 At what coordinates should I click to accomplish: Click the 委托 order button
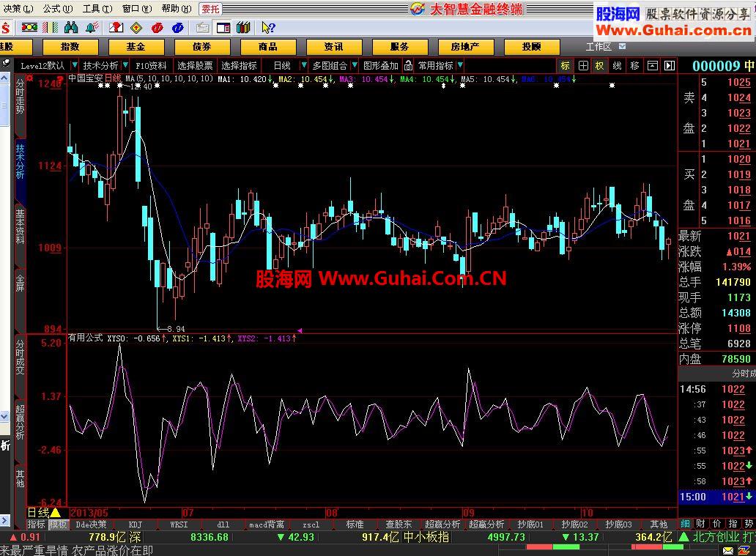click(x=210, y=10)
